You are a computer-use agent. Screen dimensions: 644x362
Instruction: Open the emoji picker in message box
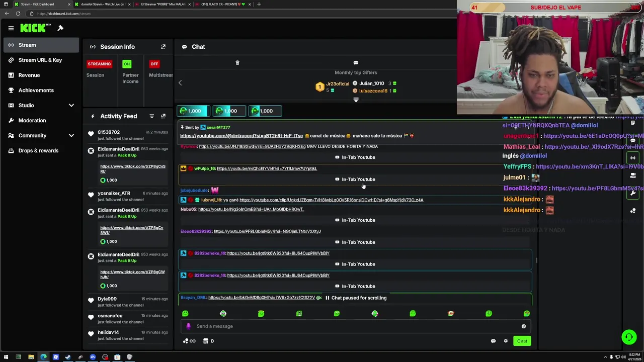point(524,326)
